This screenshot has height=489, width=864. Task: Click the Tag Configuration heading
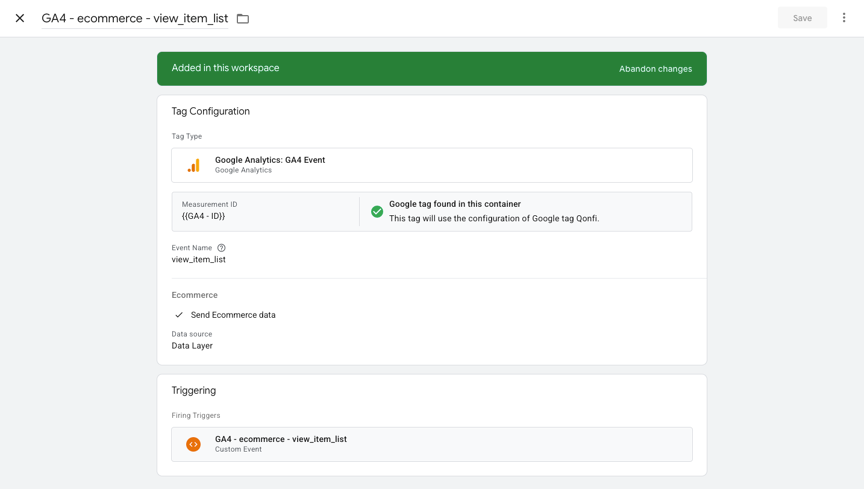pos(210,111)
